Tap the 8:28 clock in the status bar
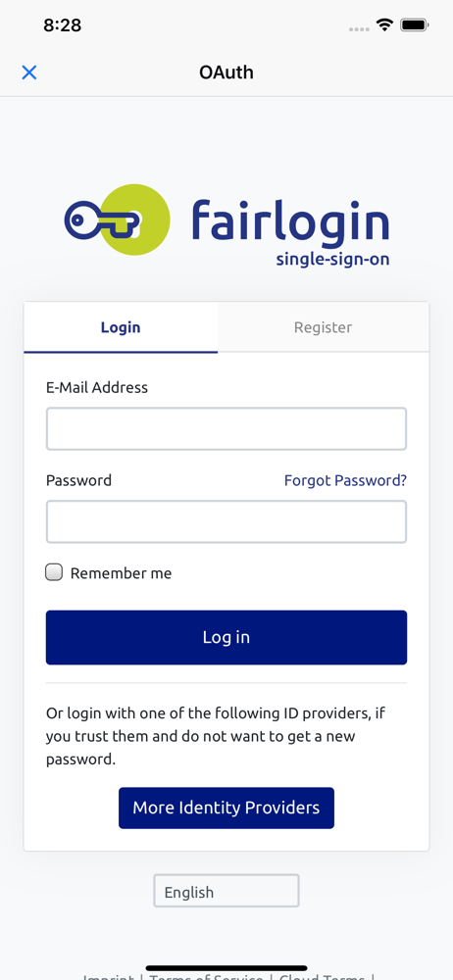The width and height of the screenshot is (453, 980). pos(63,25)
